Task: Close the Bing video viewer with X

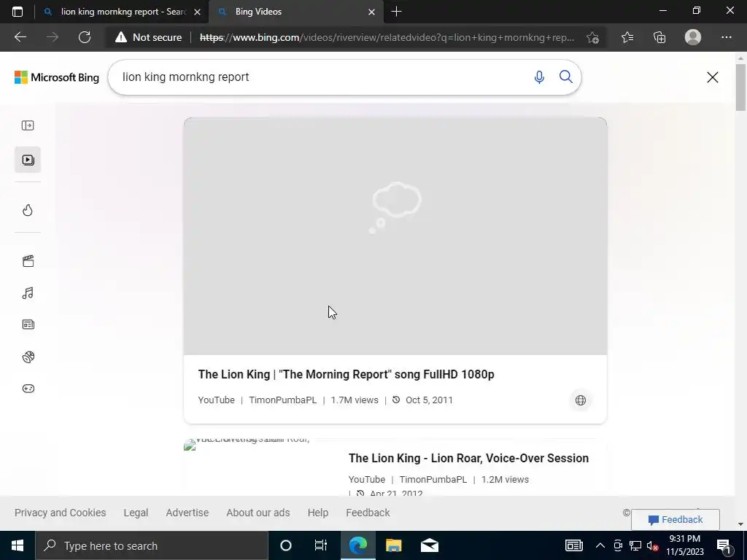Action: pos(712,77)
